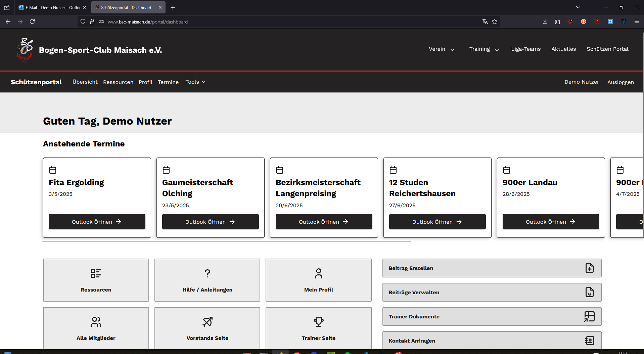Image resolution: width=644 pixels, height=354 pixels.
Task: Click Outlook Öffnen for Fita Ergolding
Action: coord(97,222)
